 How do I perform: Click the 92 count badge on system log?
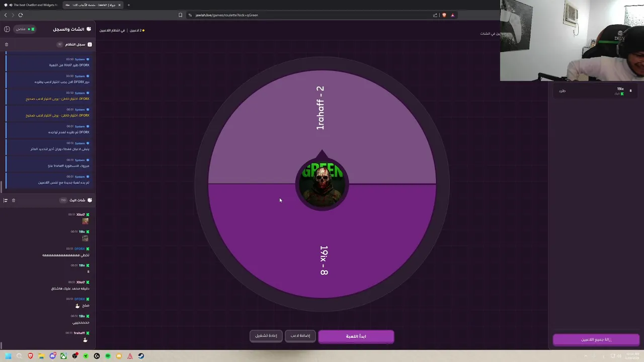[60, 44]
